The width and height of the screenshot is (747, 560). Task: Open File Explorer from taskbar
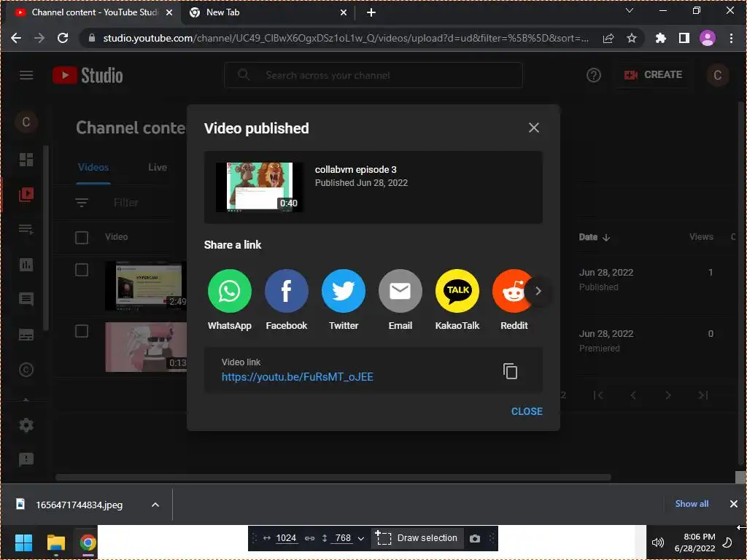click(x=55, y=542)
